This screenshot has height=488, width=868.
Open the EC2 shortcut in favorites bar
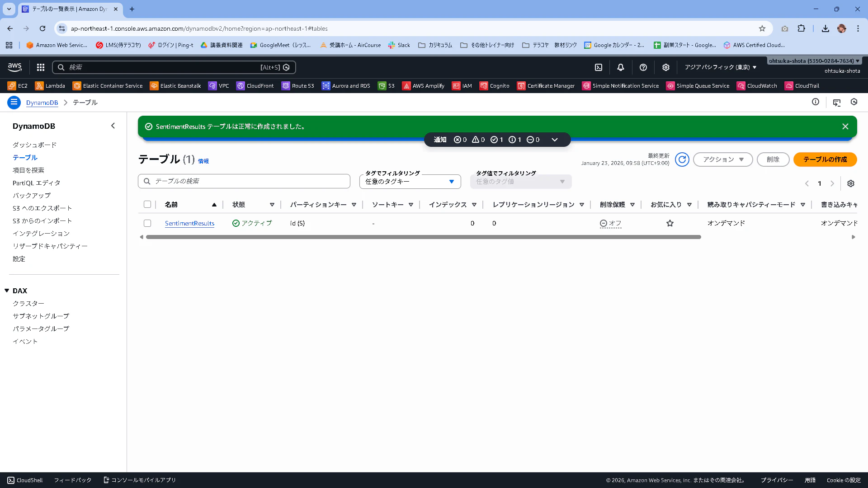tap(18, 86)
